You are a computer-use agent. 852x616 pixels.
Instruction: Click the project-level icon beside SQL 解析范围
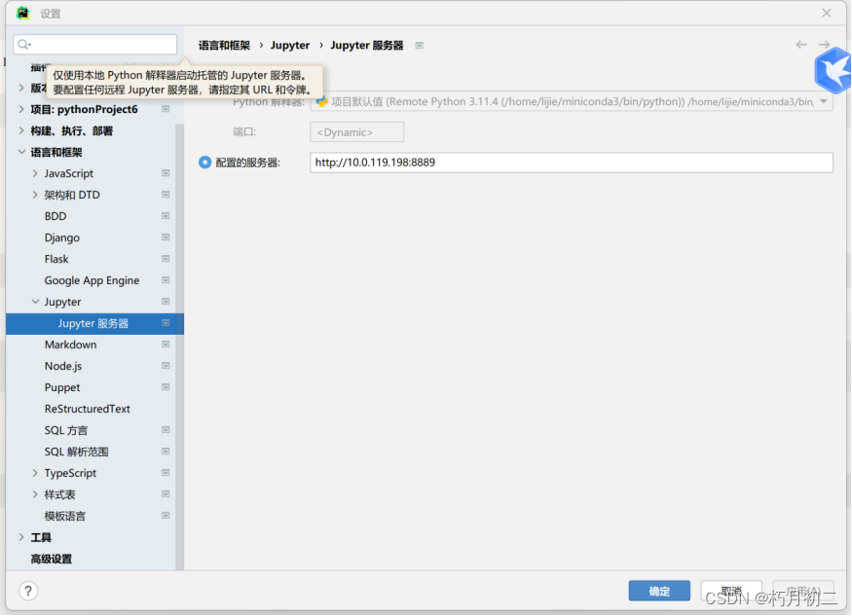tap(166, 452)
